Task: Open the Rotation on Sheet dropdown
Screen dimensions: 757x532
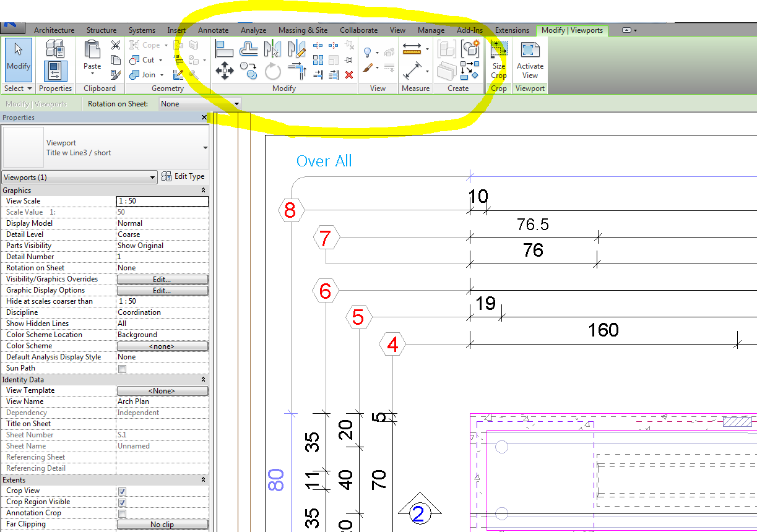Action: 236,104
